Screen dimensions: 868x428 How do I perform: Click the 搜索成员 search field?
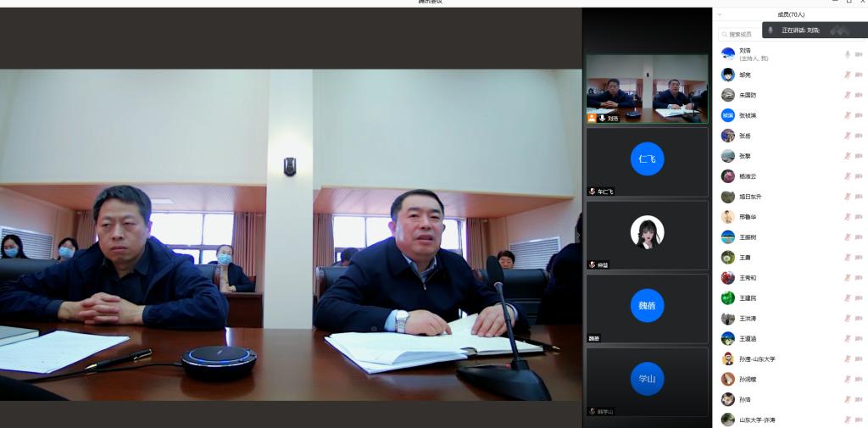coord(741,34)
